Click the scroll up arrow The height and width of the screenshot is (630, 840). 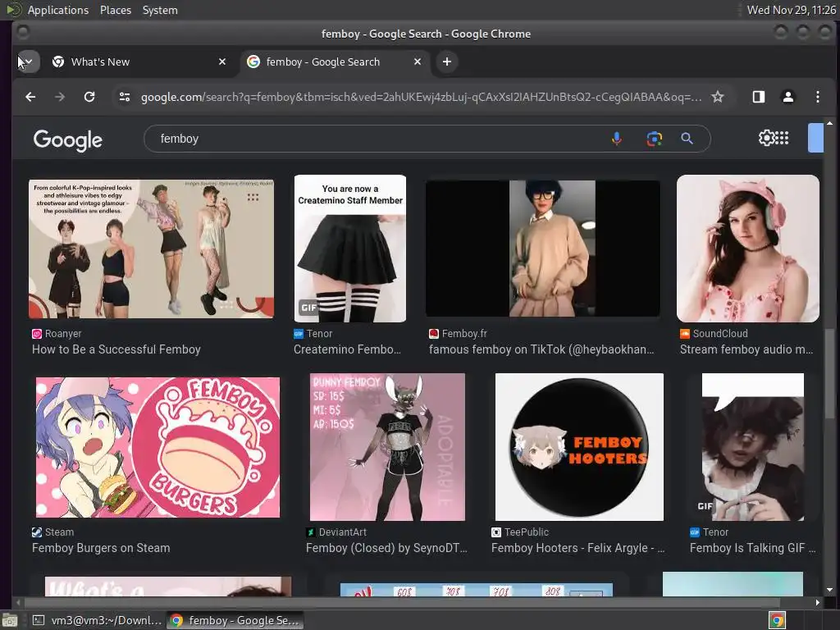pyautogui.click(x=829, y=123)
